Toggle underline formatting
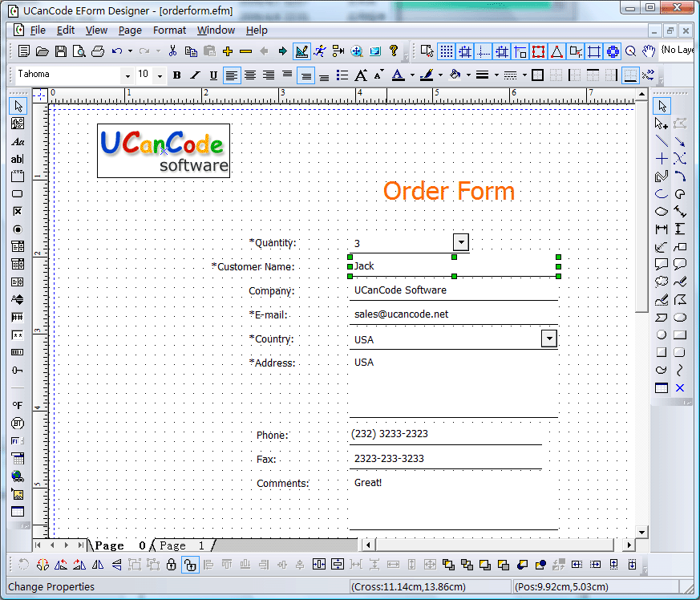This screenshot has height=600, width=700. pos(213,75)
